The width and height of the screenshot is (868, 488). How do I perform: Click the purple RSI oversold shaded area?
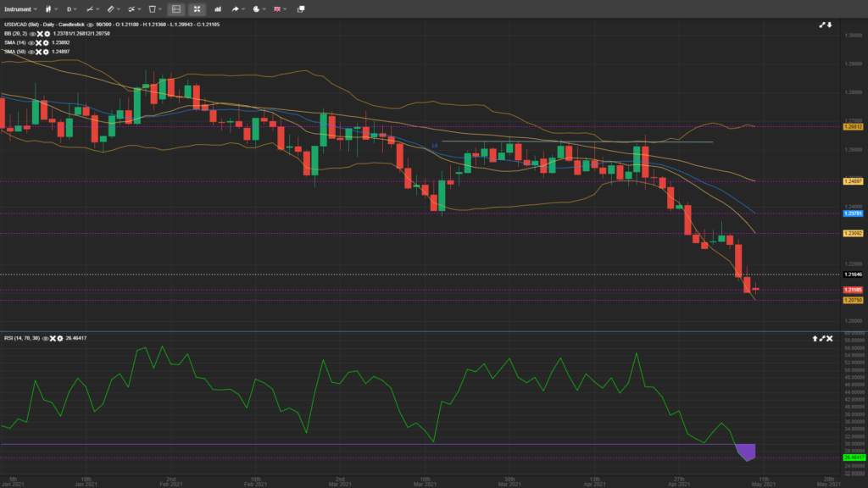pos(748,451)
